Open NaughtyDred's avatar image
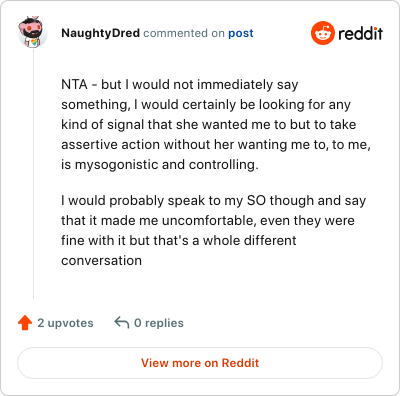Screen dimensions: 400x396 (x=33, y=32)
